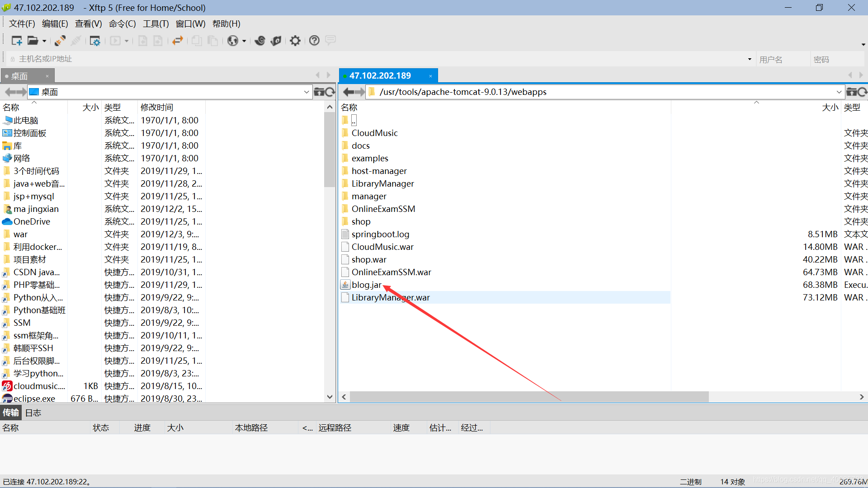This screenshot has height=488, width=868.
Task: Expand the local path 桌面 dropdown
Action: [307, 92]
